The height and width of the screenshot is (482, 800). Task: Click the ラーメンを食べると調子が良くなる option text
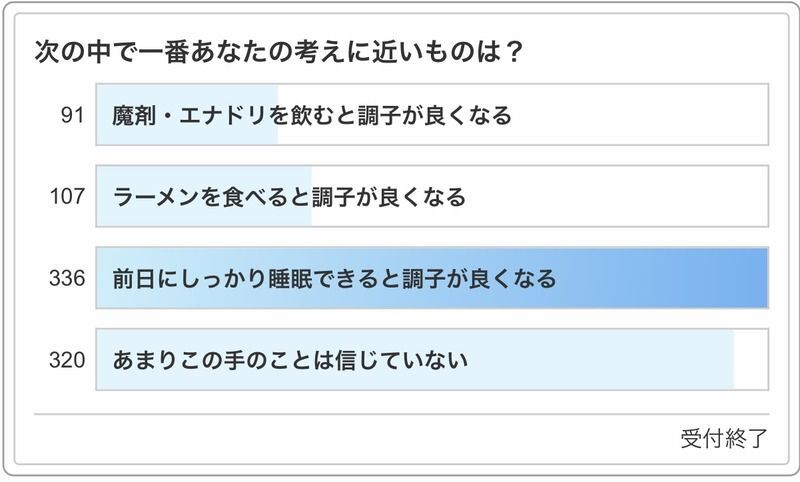click(289, 196)
